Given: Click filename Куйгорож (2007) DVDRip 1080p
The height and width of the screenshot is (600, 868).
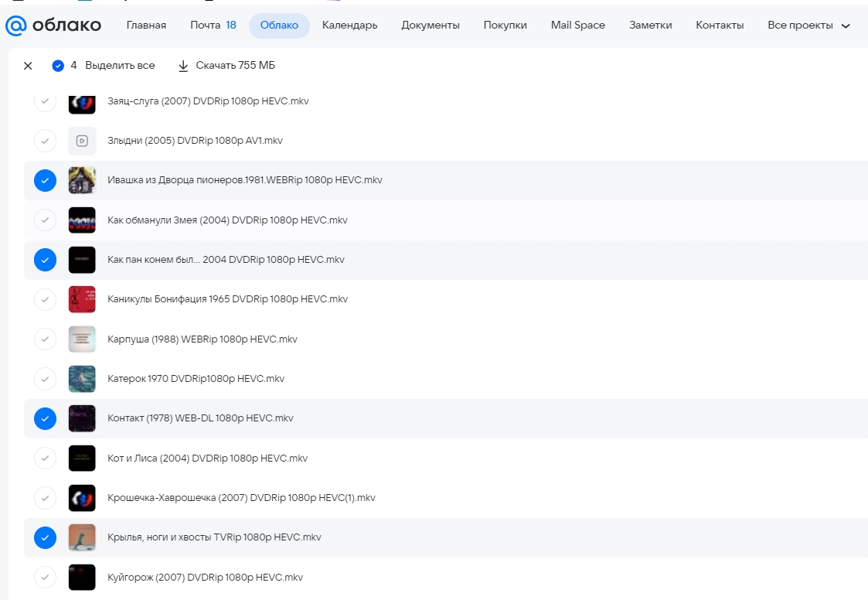Looking at the screenshot, I should [x=206, y=578].
